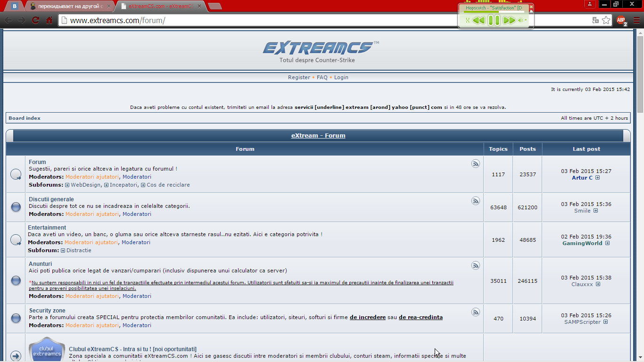View latest post icon next to GamingWorld
644x362 pixels.
pyautogui.click(x=607, y=243)
